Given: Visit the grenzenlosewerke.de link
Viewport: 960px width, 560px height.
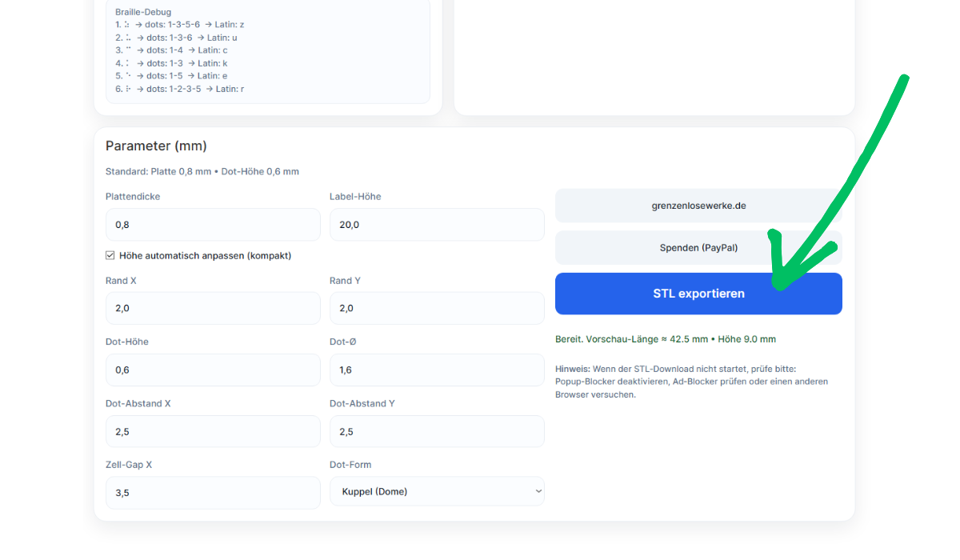Looking at the screenshot, I should 698,206.
